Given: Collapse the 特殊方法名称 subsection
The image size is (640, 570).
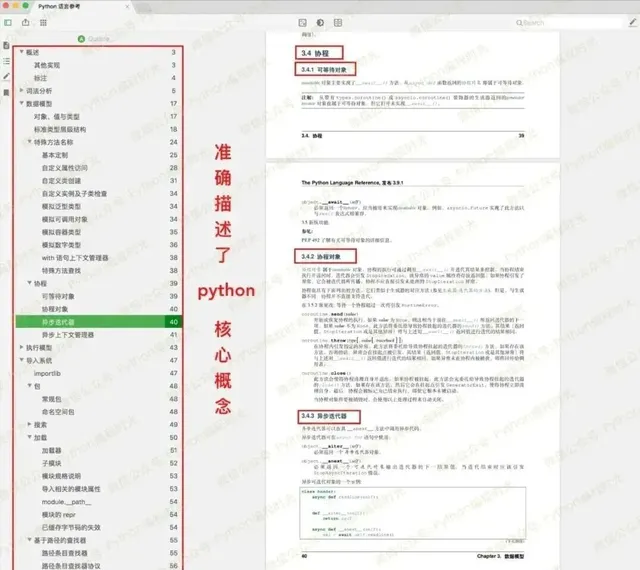Looking at the screenshot, I should pyautogui.click(x=29, y=141).
